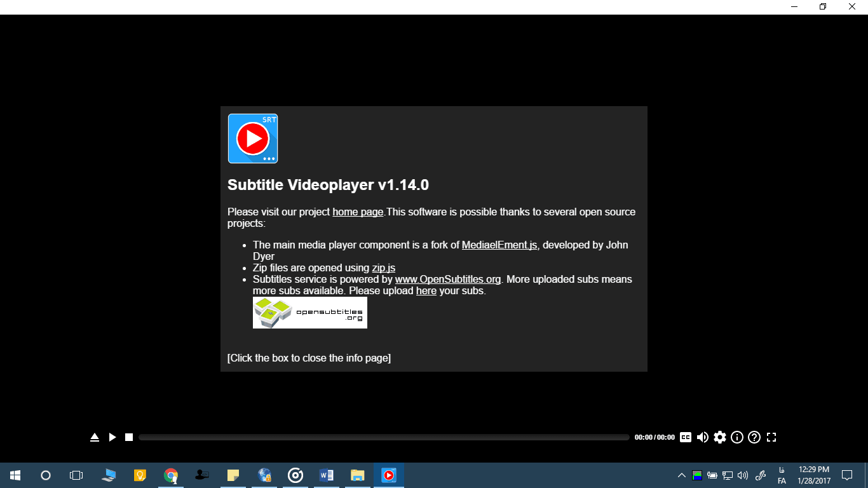Click the Subtitle Videoplayer app logo
This screenshot has height=488, width=868.
[x=253, y=139]
